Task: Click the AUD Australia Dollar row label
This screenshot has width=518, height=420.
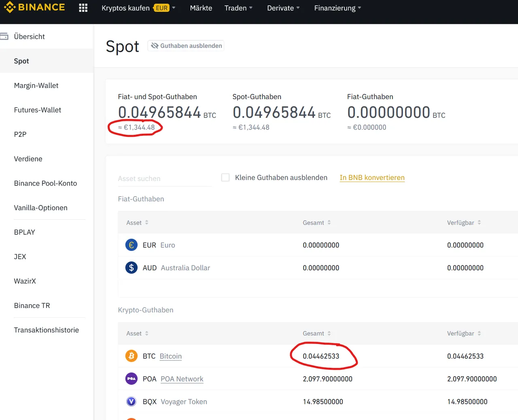Action: [x=176, y=267]
